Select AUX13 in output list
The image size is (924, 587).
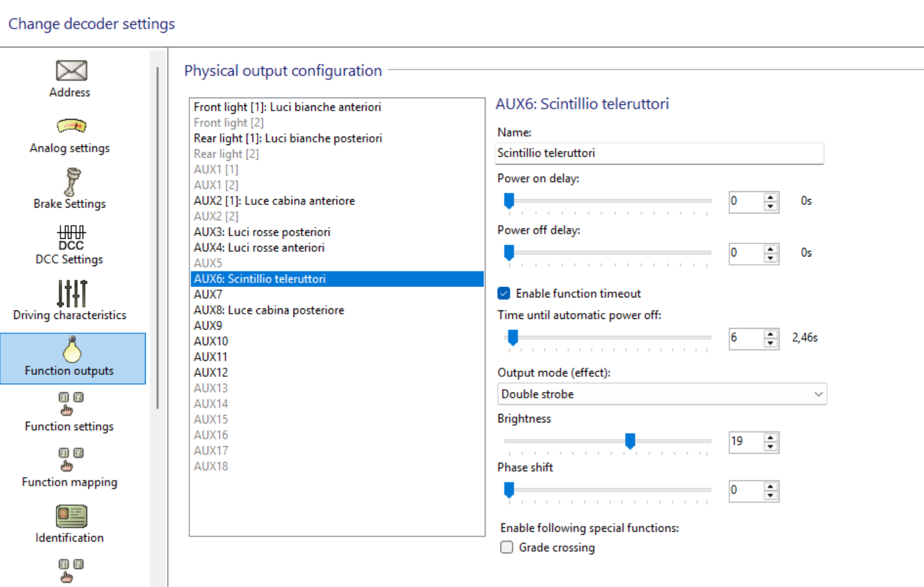[x=337, y=389]
